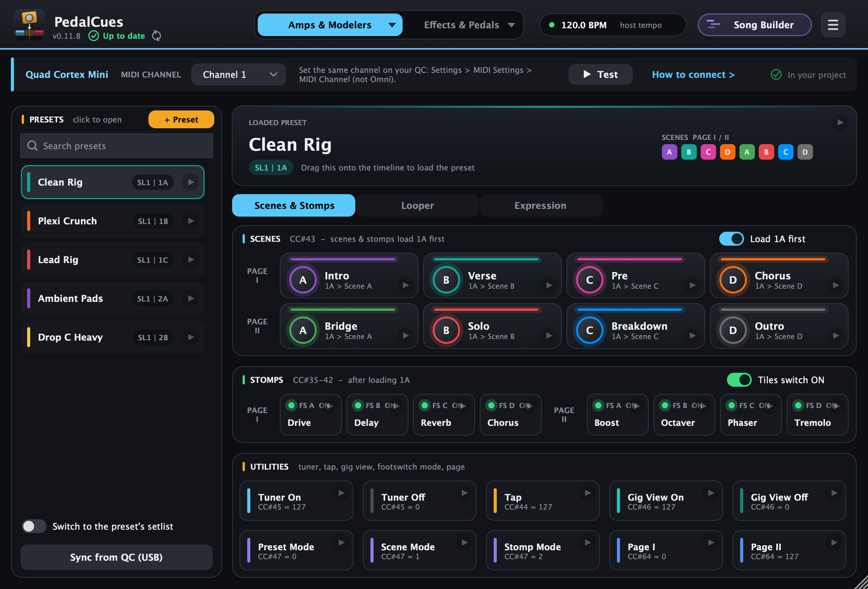The height and width of the screenshot is (589, 868).
Task: Play the Ambient Pads preset arrow
Action: (x=191, y=298)
